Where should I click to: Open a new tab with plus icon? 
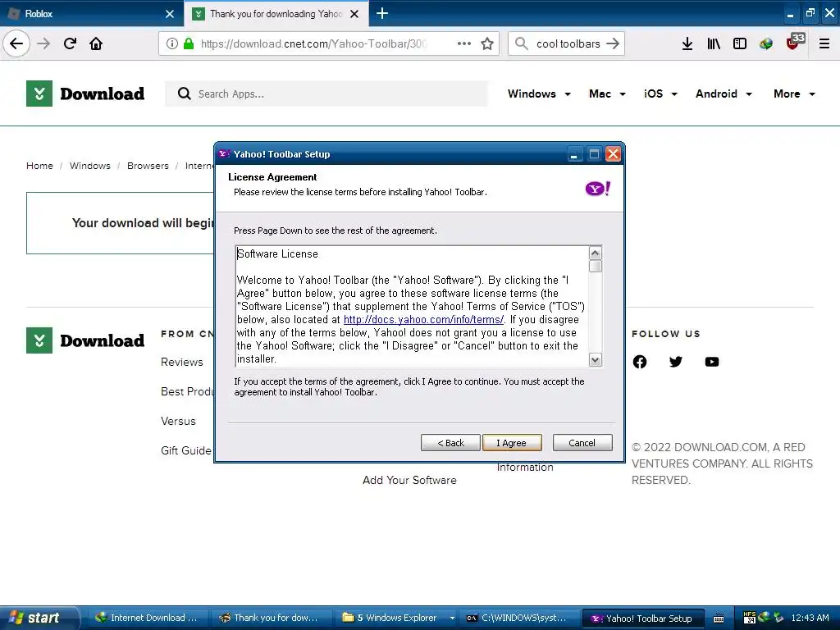point(382,13)
